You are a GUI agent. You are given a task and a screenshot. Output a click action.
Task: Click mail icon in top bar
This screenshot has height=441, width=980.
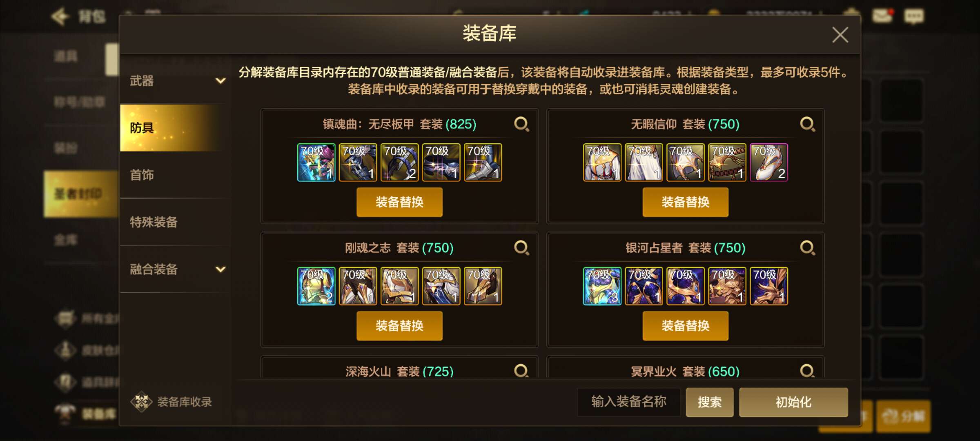pyautogui.click(x=882, y=16)
